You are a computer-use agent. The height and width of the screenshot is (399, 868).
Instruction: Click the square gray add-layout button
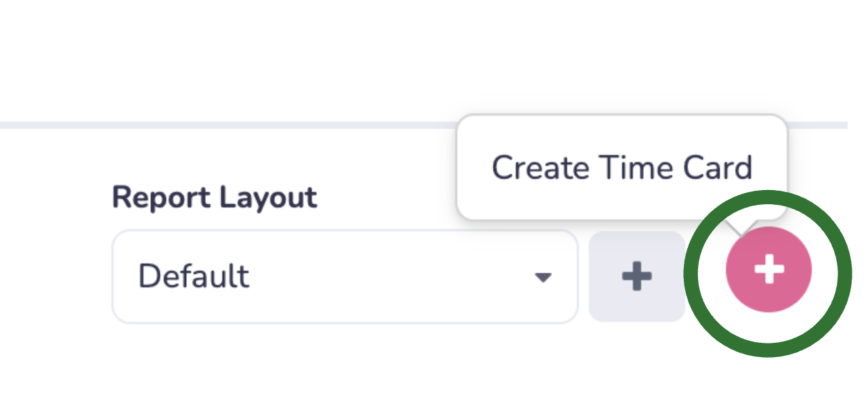pyautogui.click(x=637, y=277)
